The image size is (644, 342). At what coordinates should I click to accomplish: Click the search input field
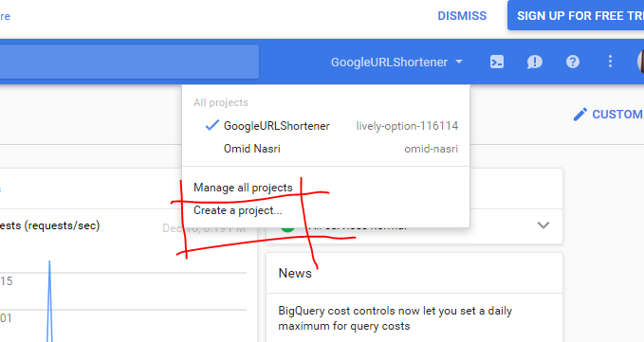pos(129,62)
